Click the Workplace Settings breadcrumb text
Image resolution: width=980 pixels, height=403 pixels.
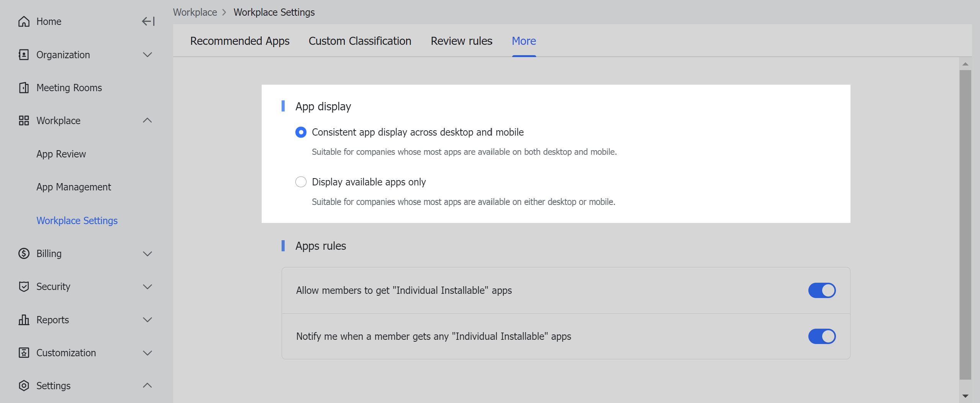click(274, 12)
